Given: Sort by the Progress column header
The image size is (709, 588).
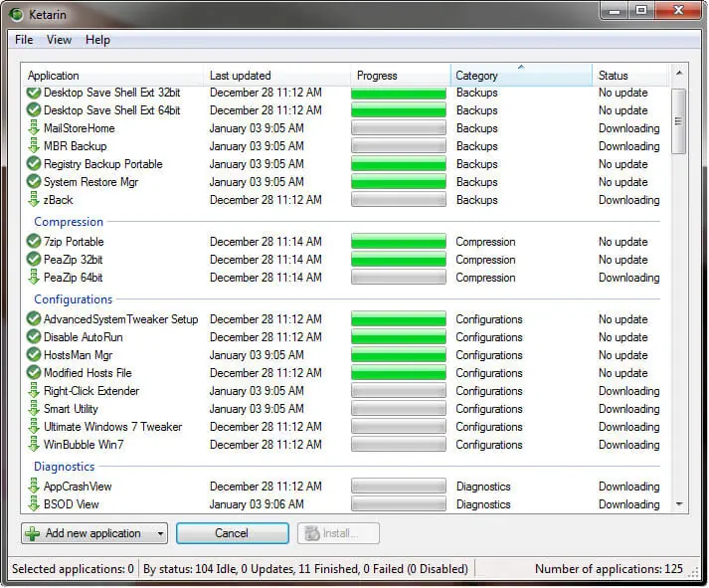Looking at the screenshot, I should (401, 75).
